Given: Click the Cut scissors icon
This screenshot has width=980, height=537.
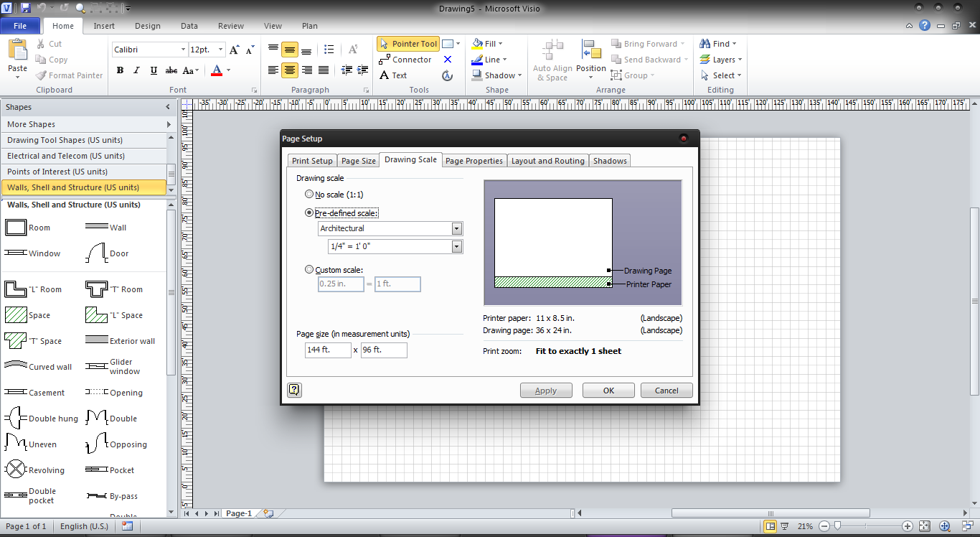Looking at the screenshot, I should tap(40, 44).
